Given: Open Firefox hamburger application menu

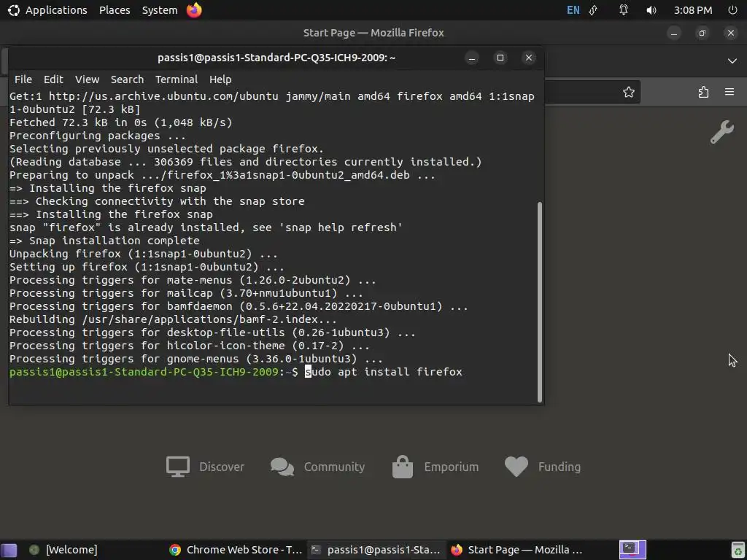Looking at the screenshot, I should click(x=729, y=92).
